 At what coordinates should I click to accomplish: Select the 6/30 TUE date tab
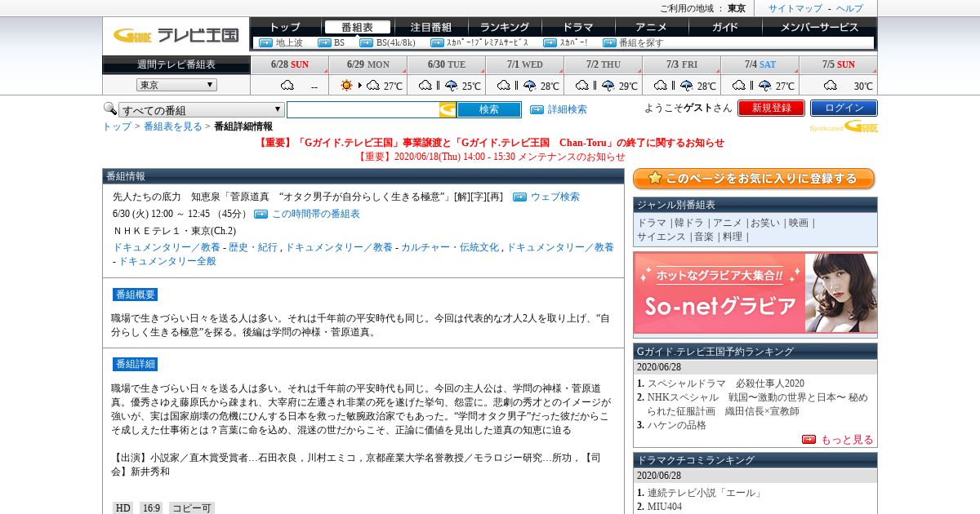point(447,64)
